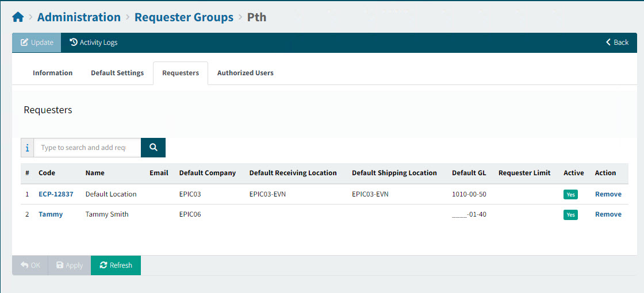644x293 pixels.
Task: Click the 'Requesters' section heading
Action: (x=48, y=110)
